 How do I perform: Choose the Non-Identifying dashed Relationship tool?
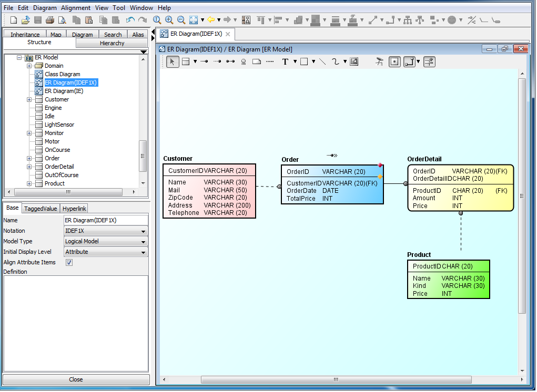coord(217,62)
